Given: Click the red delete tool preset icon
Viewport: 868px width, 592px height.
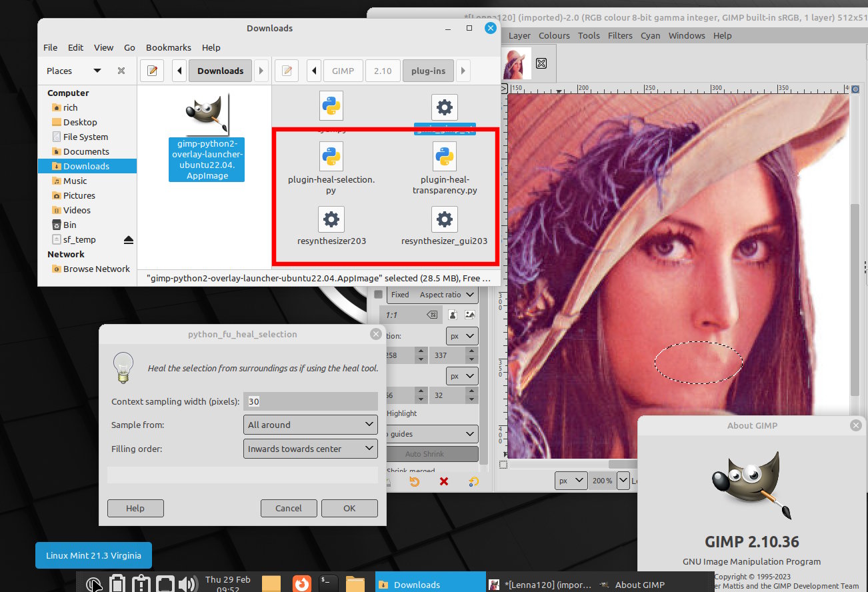Looking at the screenshot, I should (x=444, y=481).
